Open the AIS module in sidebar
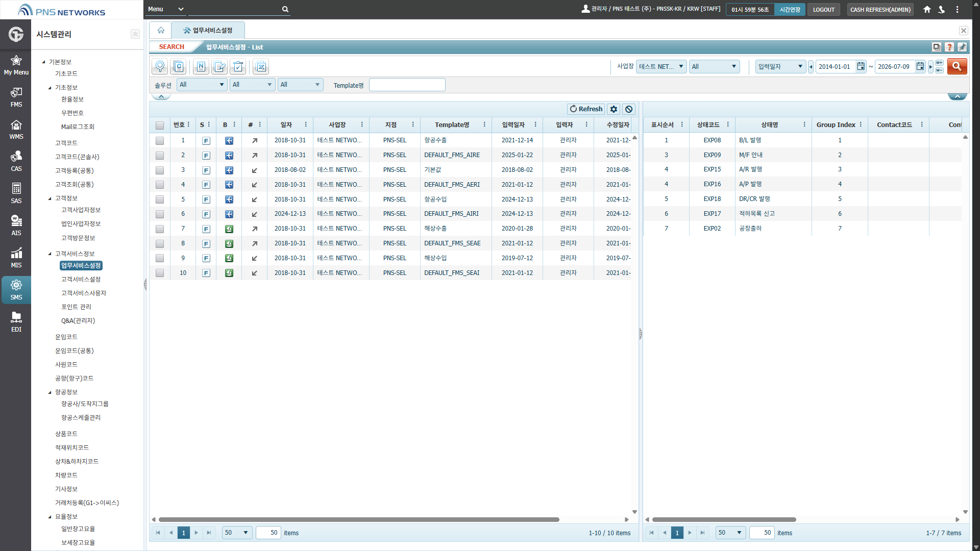Screen dimensions: 980x551 point(16,226)
